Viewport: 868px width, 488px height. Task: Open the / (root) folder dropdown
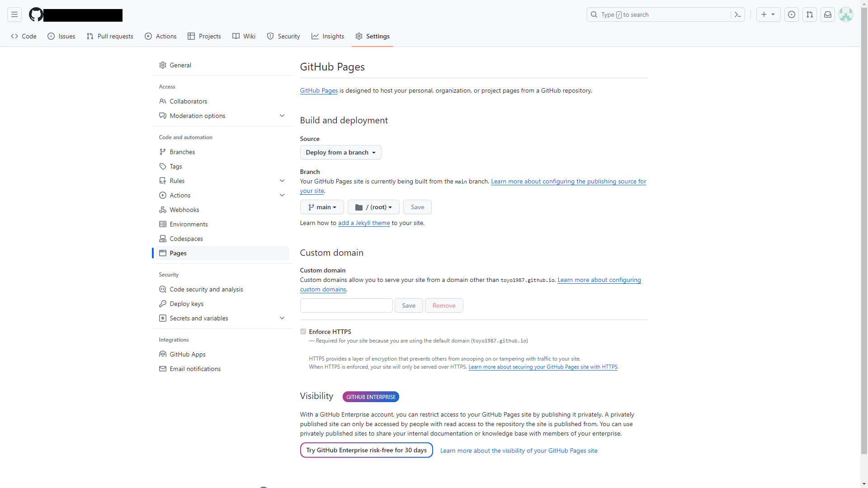pyautogui.click(x=373, y=207)
